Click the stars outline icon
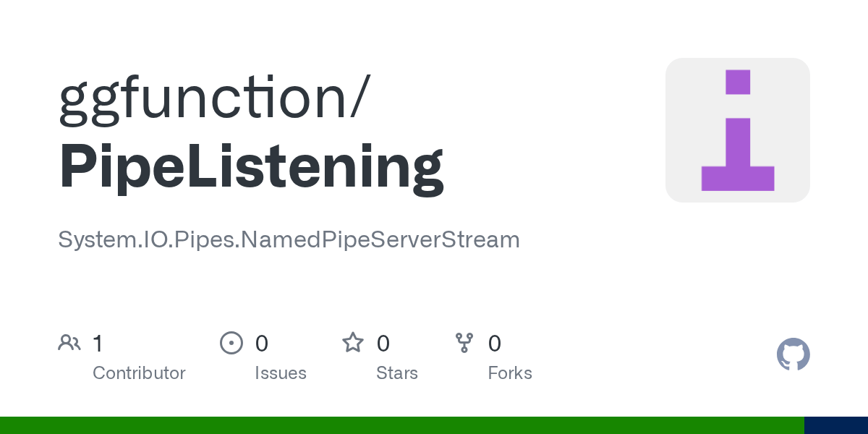The width and height of the screenshot is (868, 434). coord(353,342)
